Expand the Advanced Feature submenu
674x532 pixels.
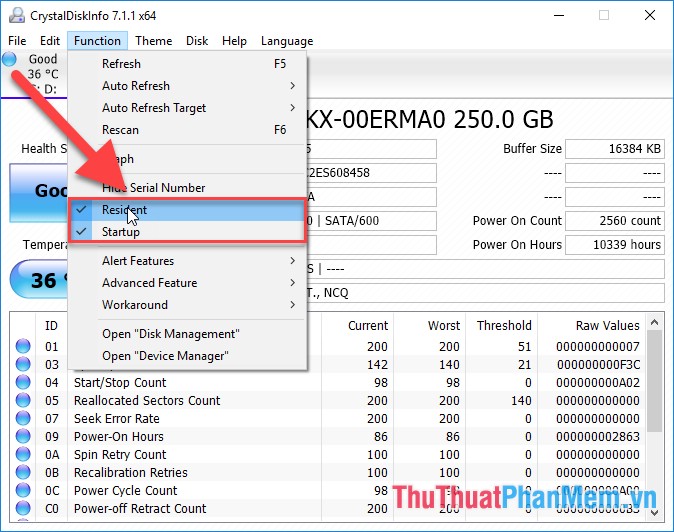(x=187, y=283)
